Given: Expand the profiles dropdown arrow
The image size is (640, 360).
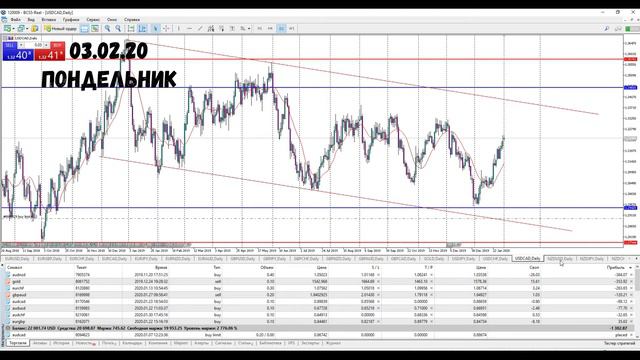Looking at the screenshot, I should 27,29.
